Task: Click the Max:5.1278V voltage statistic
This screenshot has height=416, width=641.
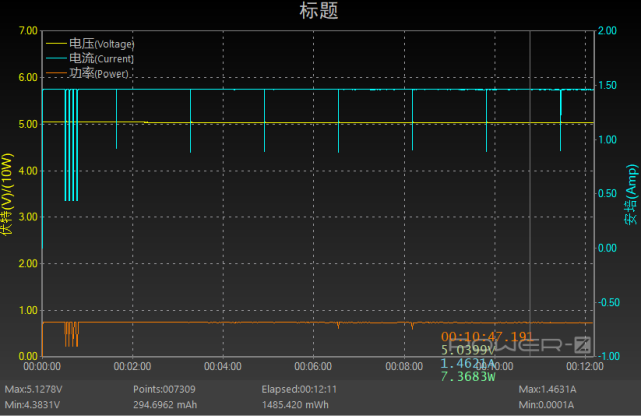Action: click(x=34, y=389)
